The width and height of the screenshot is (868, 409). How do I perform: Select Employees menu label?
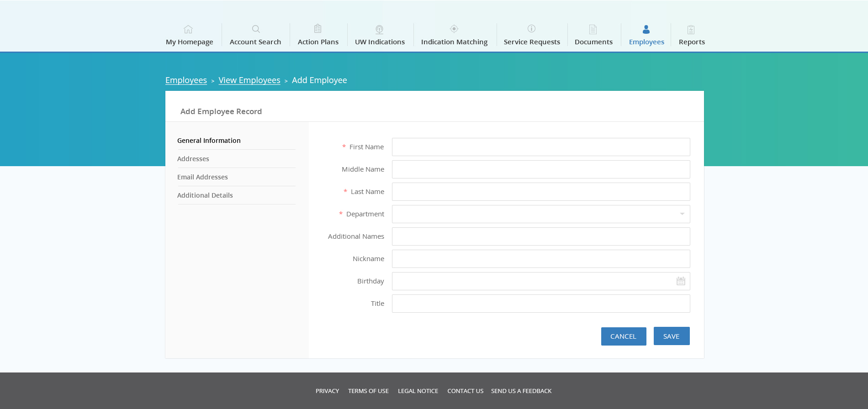(646, 42)
